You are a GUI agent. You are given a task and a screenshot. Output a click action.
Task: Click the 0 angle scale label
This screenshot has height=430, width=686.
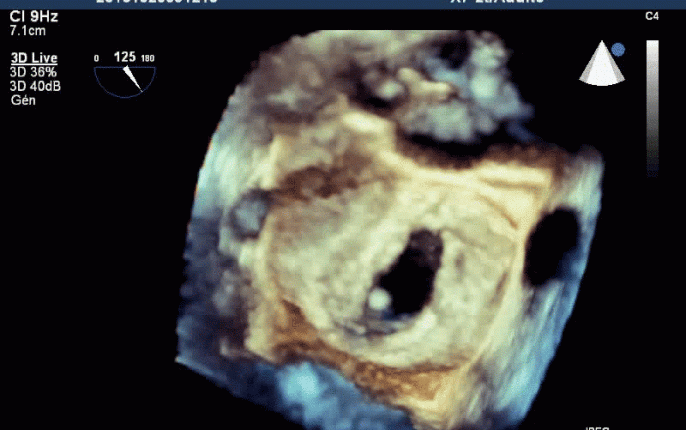click(96, 58)
